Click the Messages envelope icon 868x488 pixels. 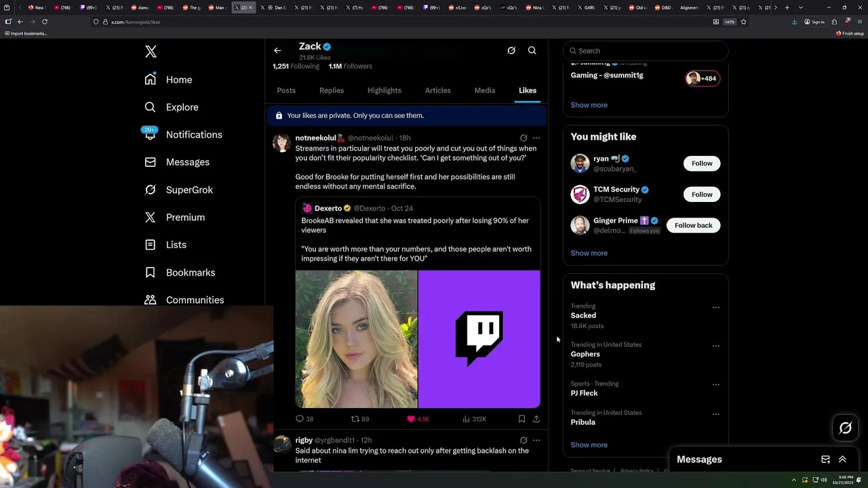point(151,162)
